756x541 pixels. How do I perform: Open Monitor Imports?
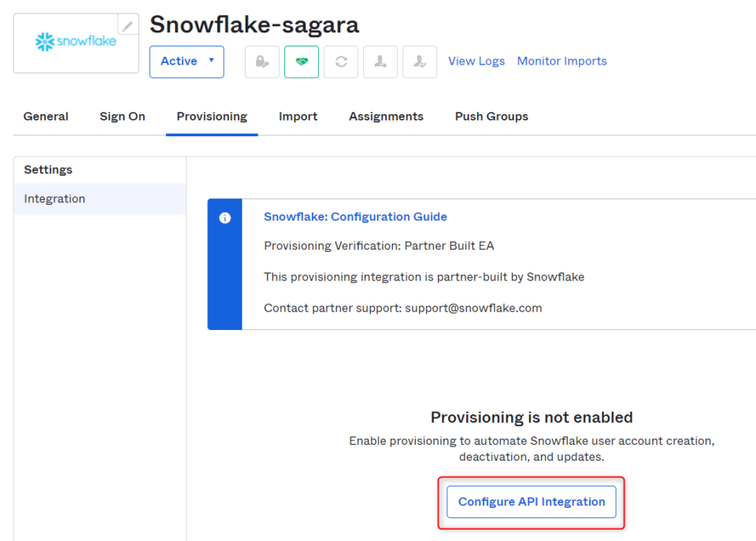click(x=561, y=61)
